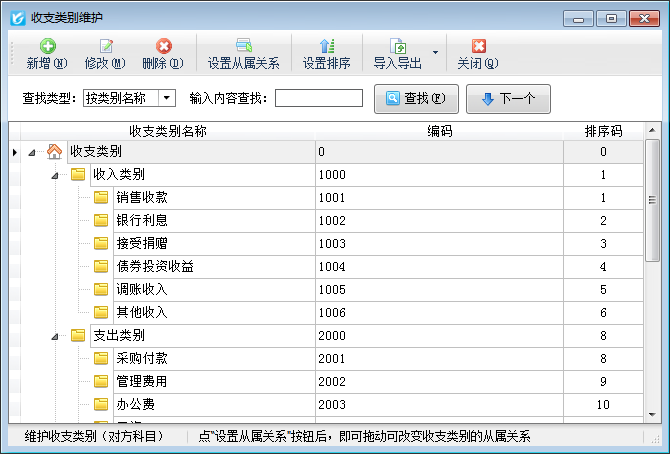Click the 新增 (Add) toolbar icon

click(x=47, y=46)
